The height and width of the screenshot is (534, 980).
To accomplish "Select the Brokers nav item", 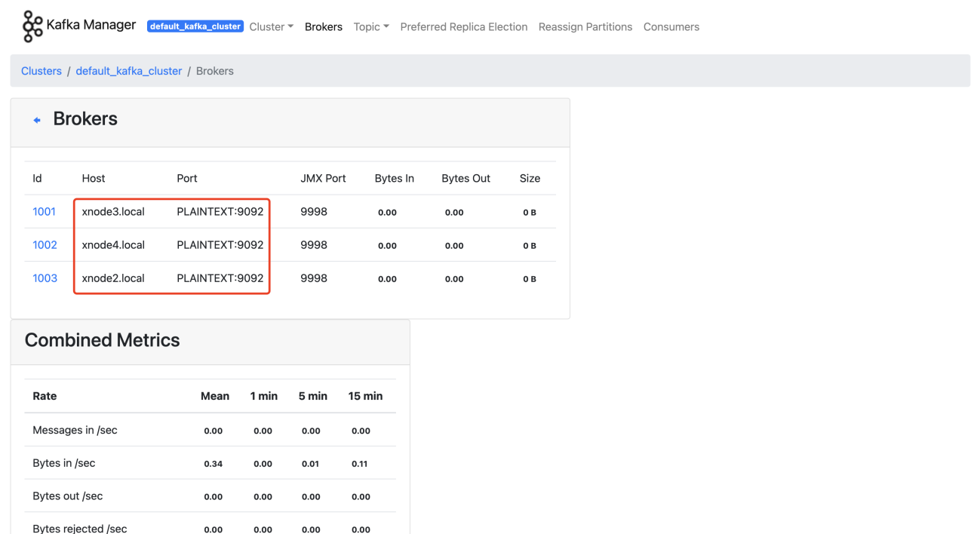I will point(324,26).
